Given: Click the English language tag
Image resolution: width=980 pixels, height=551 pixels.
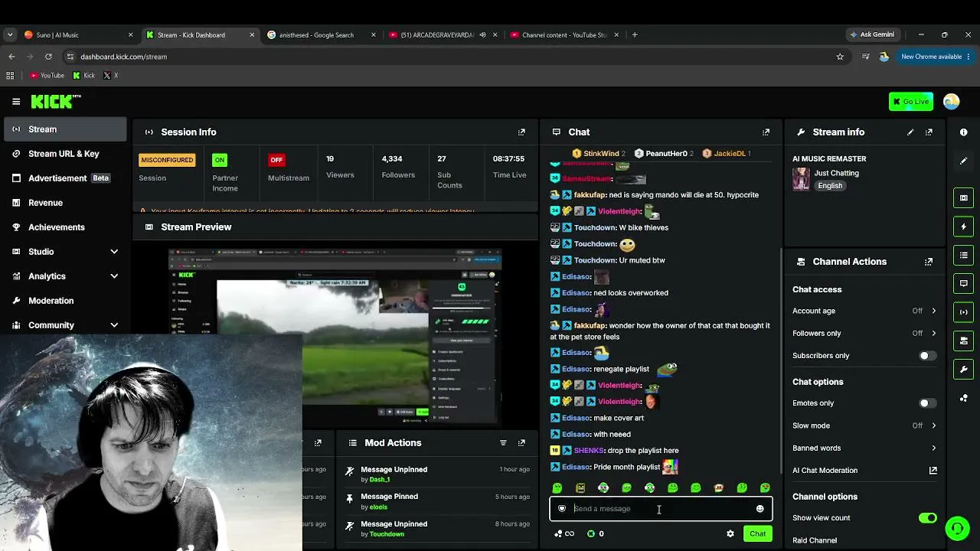Looking at the screenshot, I should [830, 186].
